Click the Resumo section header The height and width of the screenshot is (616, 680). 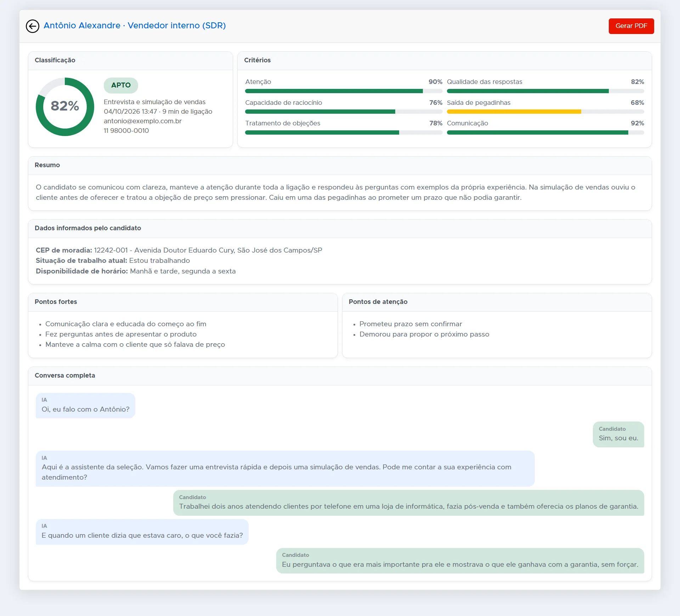340,165
